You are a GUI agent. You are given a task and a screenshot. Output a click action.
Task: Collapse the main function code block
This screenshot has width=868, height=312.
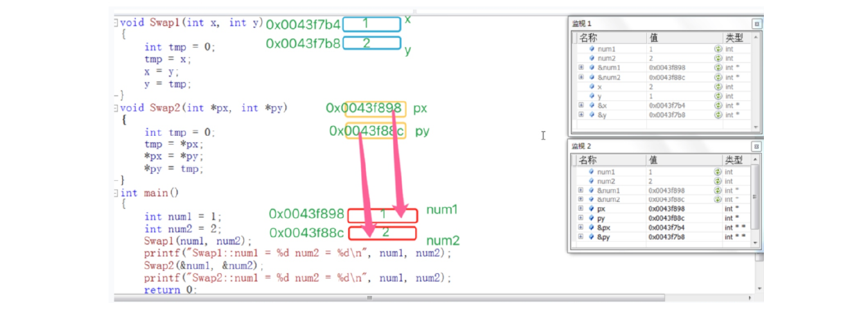click(x=116, y=193)
